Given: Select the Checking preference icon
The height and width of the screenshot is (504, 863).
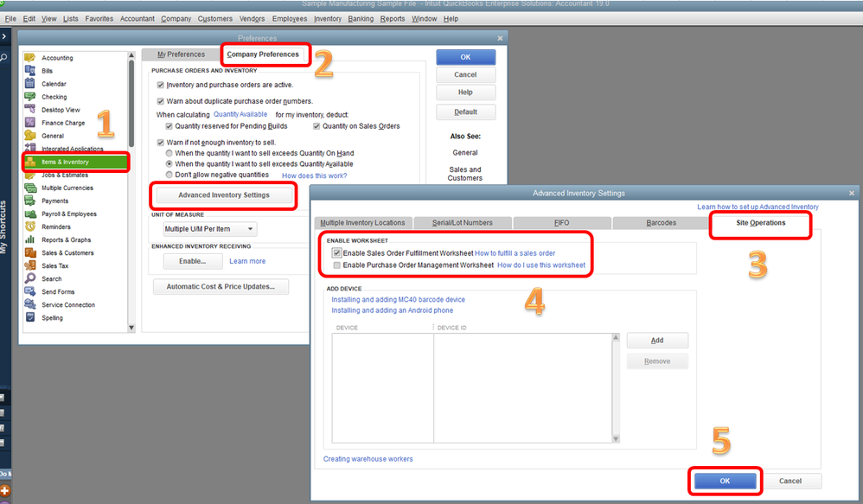Looking at the screenshot, I should pyautogui.click(x=30, y=97).
